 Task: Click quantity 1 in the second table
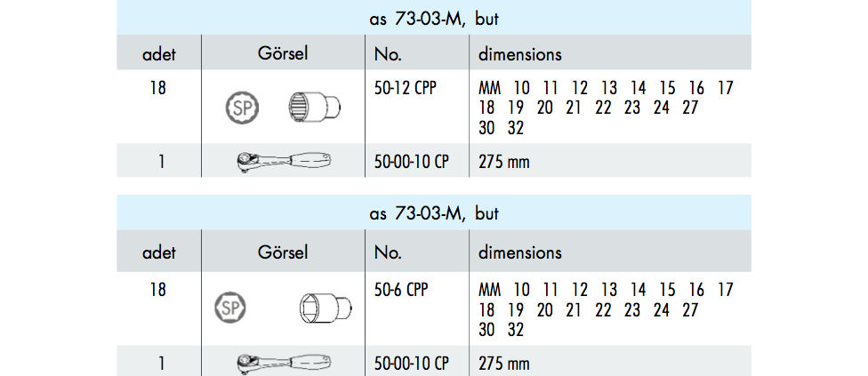(161, 364)
